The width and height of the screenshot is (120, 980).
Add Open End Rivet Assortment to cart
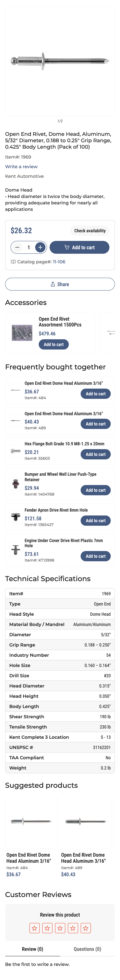pos(54,344)
